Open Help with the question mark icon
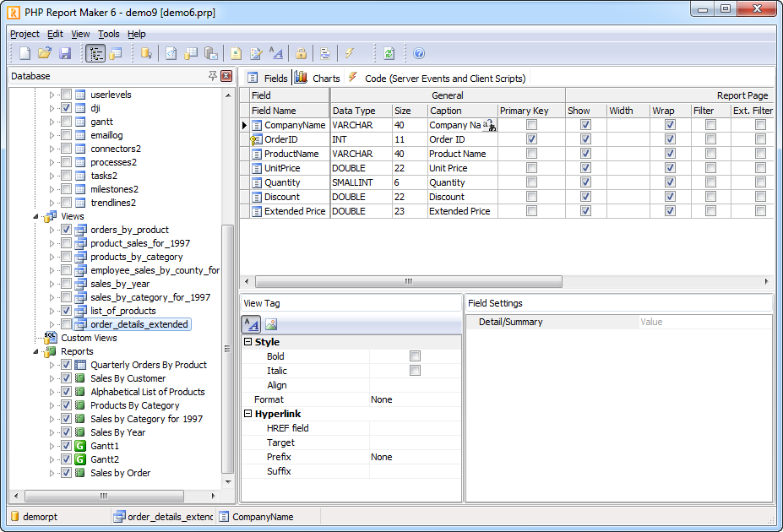The width and height of the screenshot is (783, 532). (418, 53)
